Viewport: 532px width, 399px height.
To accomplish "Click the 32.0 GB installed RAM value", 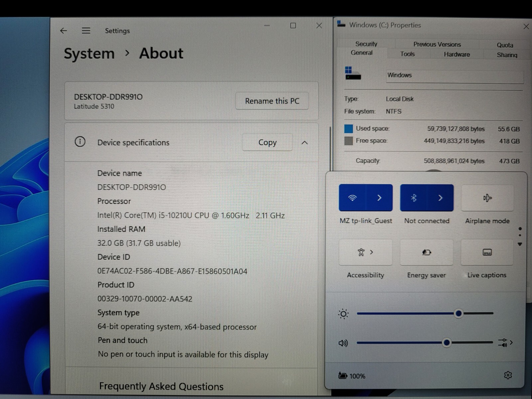I will (139, 243).
